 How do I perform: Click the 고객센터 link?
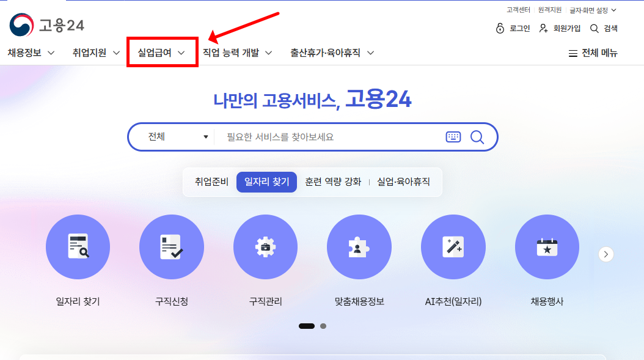click(518, 10)
